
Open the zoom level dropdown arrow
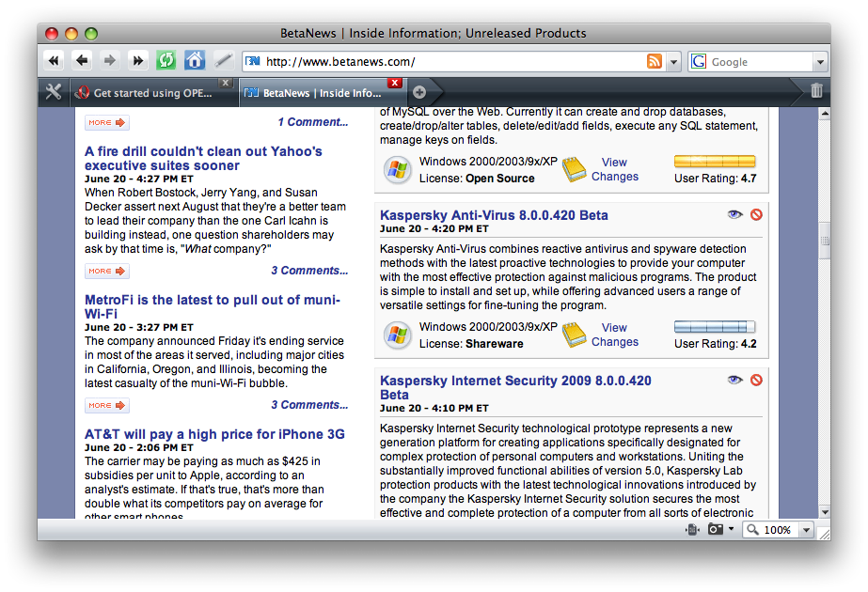click(807, 529)
